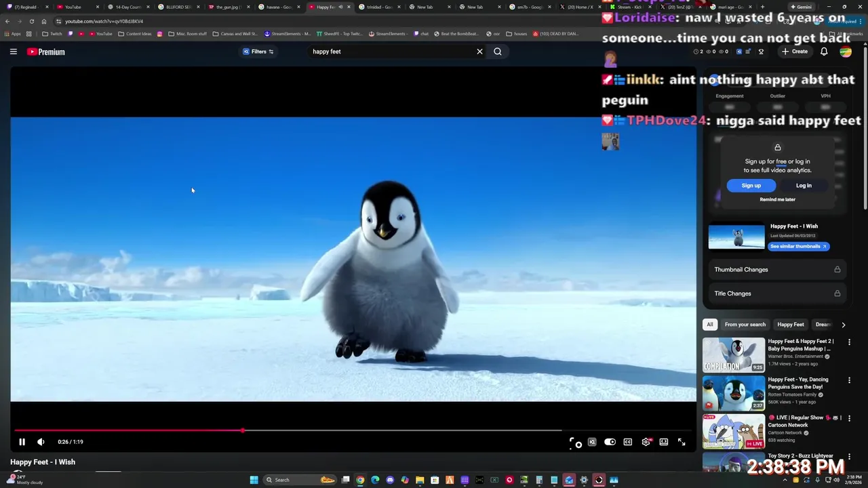Take a screenshot with the player capture icon
Screen dimensions: 868x488
(x=575, y=443)
